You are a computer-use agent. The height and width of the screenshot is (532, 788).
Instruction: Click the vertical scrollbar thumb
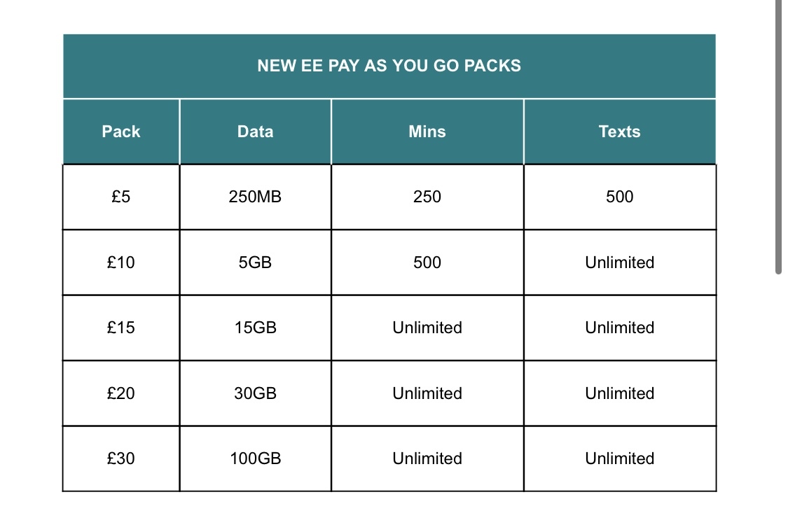[x=778, y=136]
